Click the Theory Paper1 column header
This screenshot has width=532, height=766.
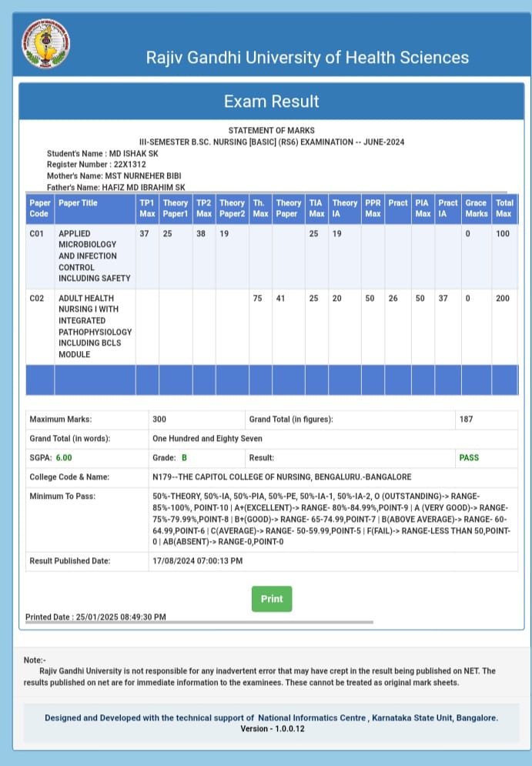pyautogui.click(x=176, y=208)
